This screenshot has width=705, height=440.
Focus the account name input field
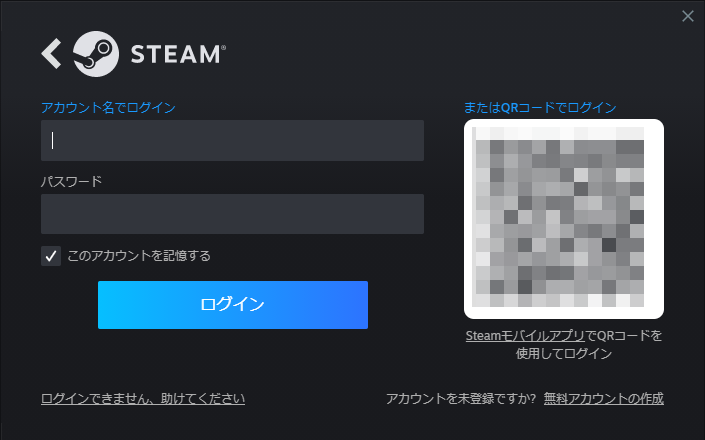point(232,140)
